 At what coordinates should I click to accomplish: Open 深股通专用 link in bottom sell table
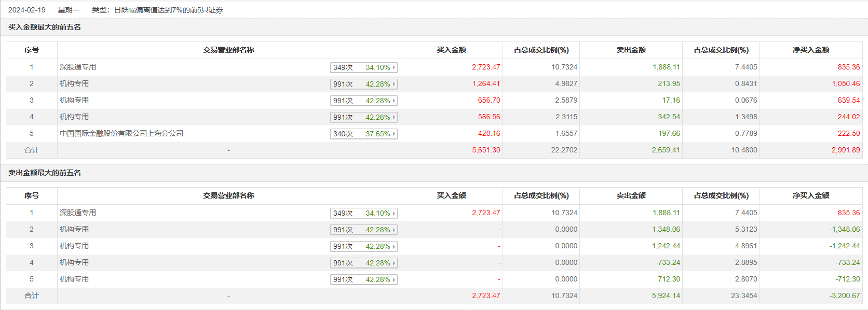click(78, 213)
